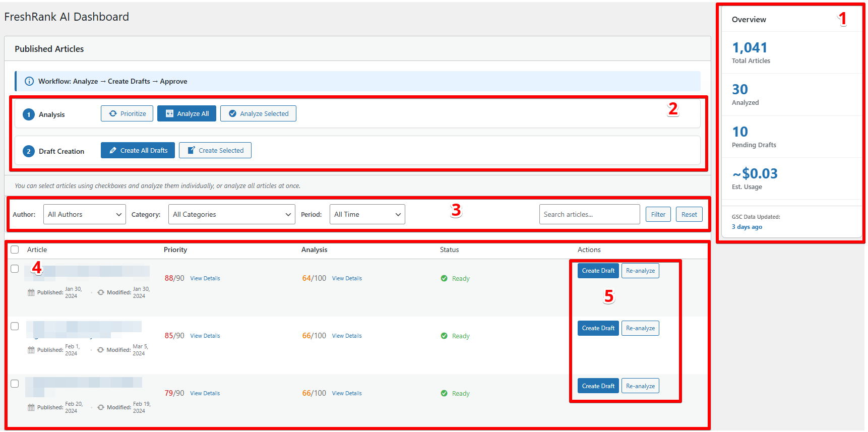Image resolution: width=868 pixels, height=432 pixels.
Task: Click green Ready check icon for 88/90 row
Action: [x=444, y=278]
